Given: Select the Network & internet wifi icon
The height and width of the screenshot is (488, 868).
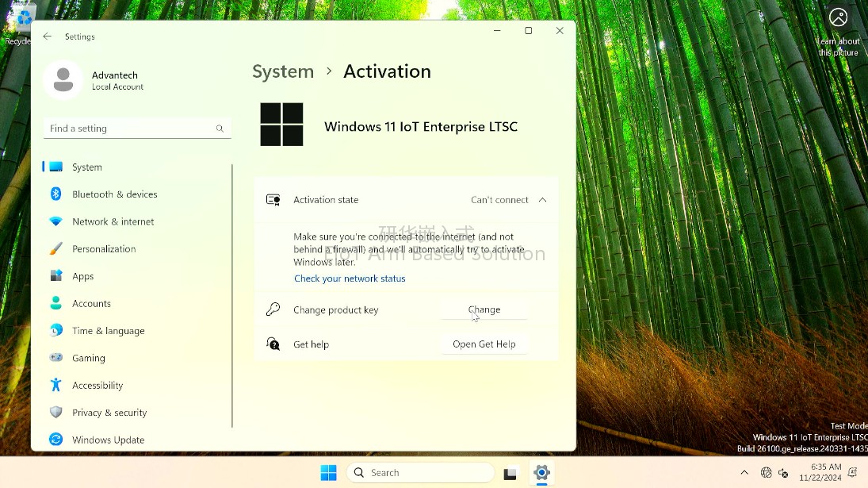Looking at the screenshot, I should 56,221.
